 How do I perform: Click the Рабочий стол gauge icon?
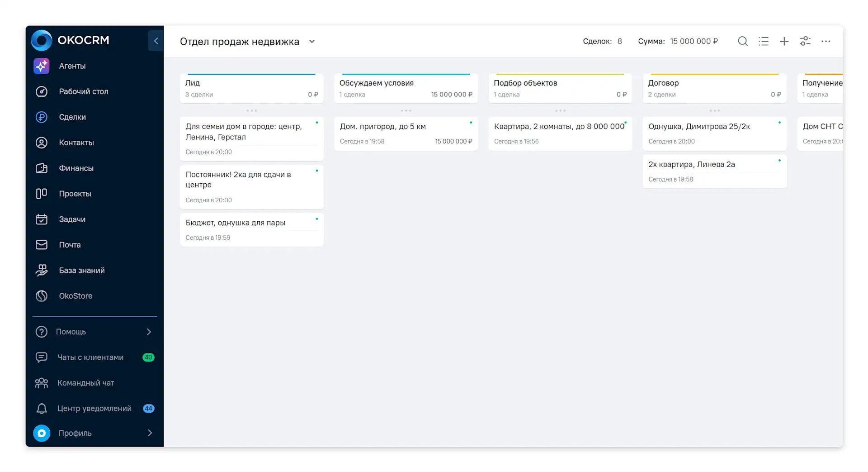pos(42,91)
